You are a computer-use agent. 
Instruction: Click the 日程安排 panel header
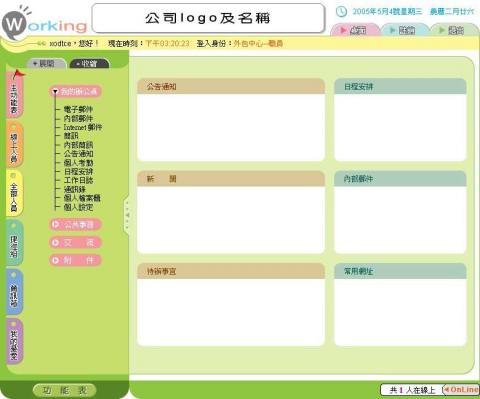400,87
